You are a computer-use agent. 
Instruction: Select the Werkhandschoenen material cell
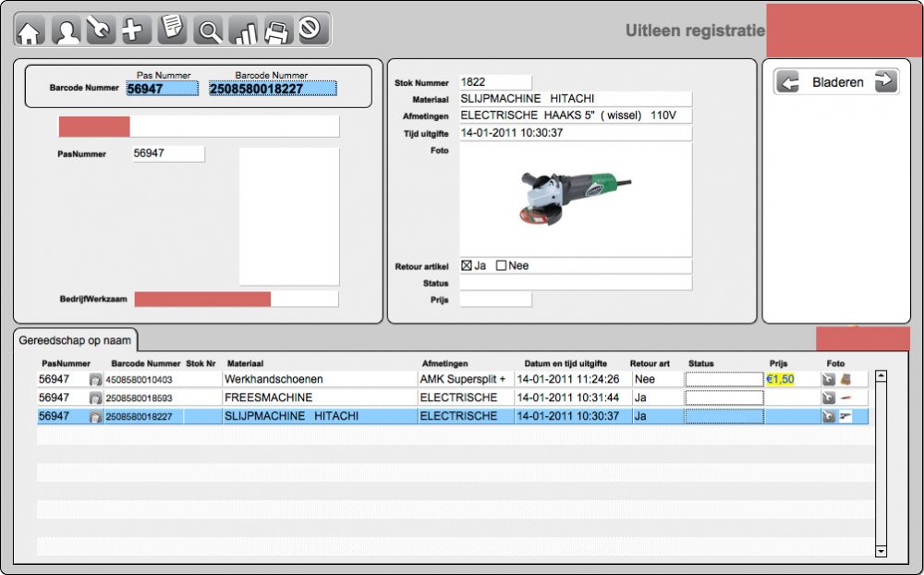tap(320, 379)
